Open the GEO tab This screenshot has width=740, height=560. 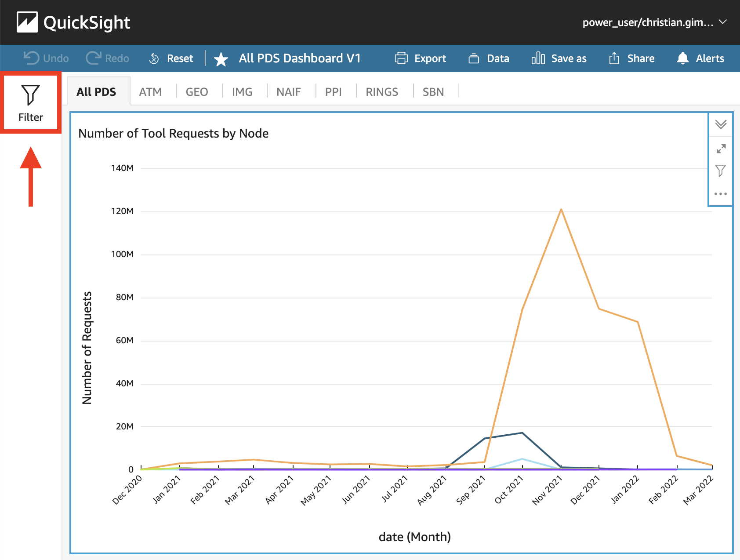click(197, 92)
